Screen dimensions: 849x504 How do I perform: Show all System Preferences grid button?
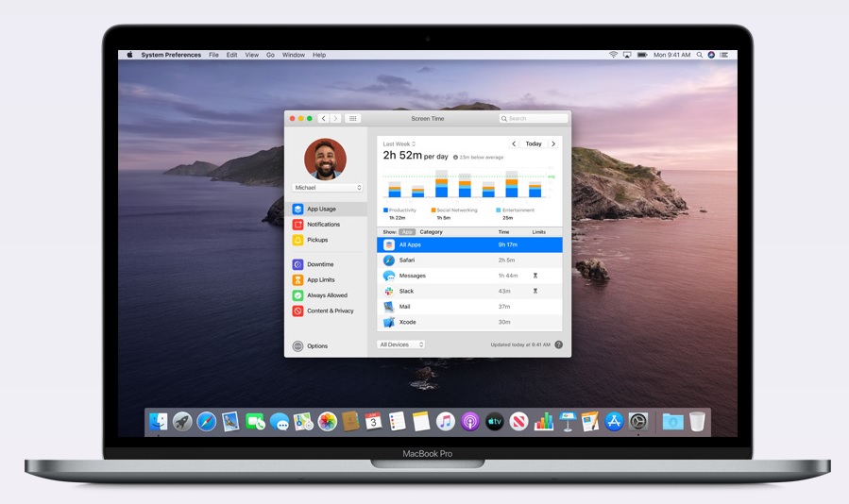coord(352,119)
